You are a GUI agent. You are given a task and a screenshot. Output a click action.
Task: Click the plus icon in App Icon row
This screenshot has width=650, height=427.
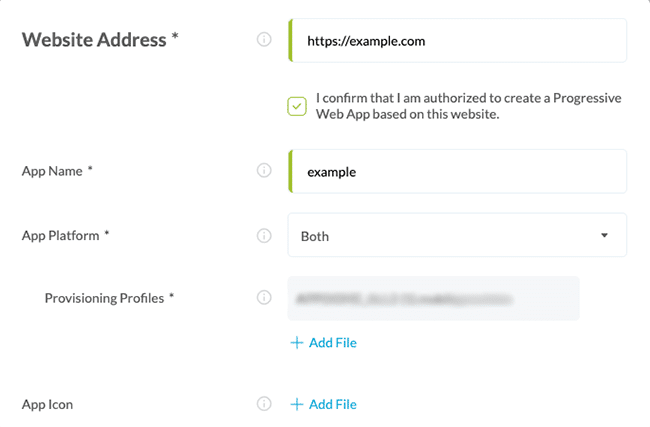point(296,404)
